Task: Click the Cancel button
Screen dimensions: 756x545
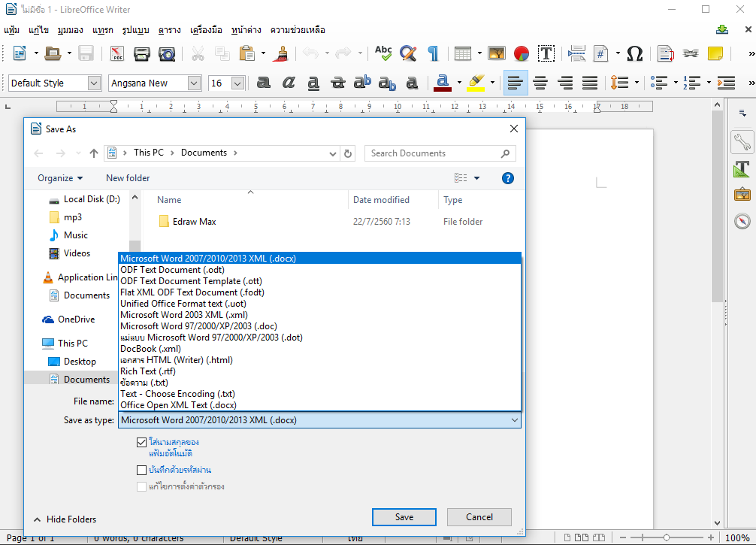Action: [479, 517]
